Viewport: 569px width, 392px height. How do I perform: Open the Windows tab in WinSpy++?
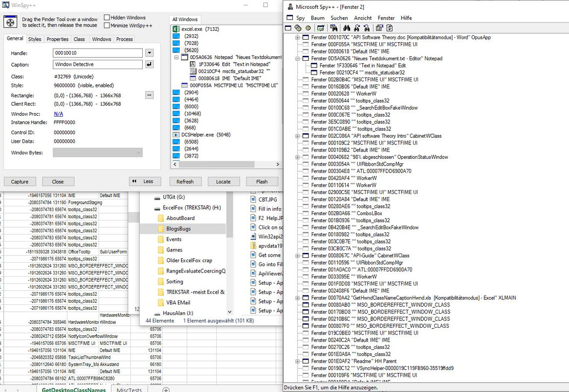pyautogui.click(x=102, y=39)
